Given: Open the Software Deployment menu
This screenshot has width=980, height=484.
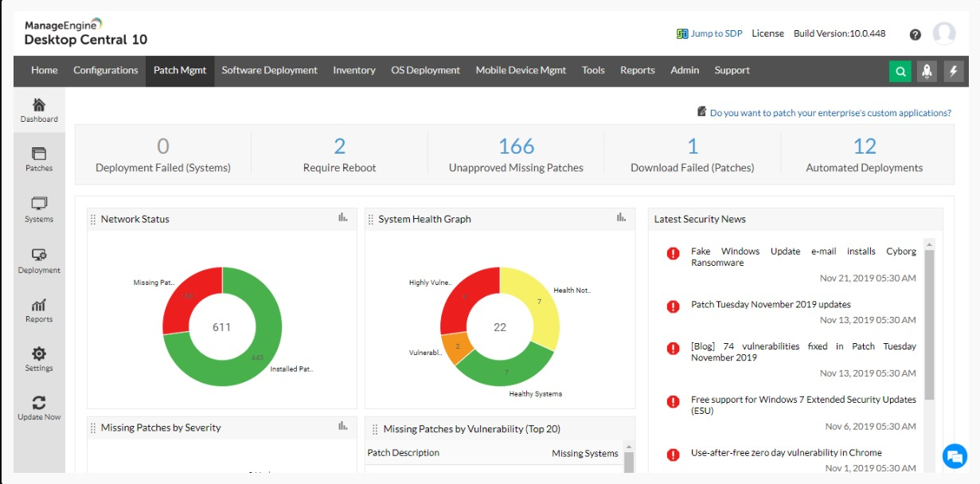Looking at the screenshot, I should point(269,70).
